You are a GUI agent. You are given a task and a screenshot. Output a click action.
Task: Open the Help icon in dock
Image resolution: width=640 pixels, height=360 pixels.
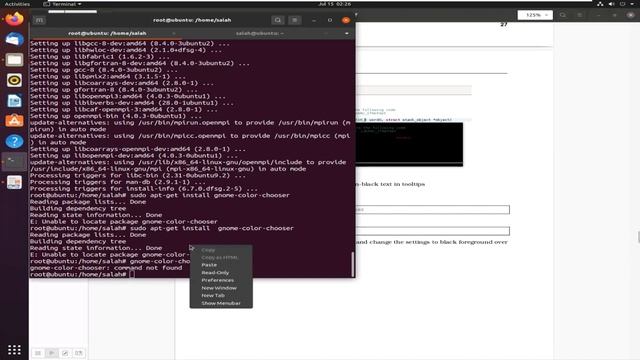click(14, 142)
